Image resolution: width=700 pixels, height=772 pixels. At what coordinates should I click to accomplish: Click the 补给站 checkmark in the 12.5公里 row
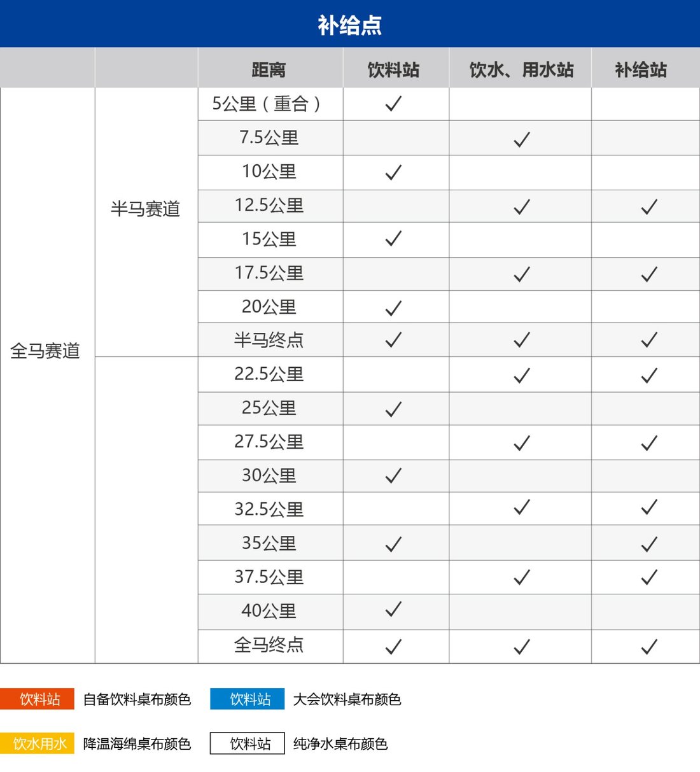pyautogui.click(x=649, y=207)
